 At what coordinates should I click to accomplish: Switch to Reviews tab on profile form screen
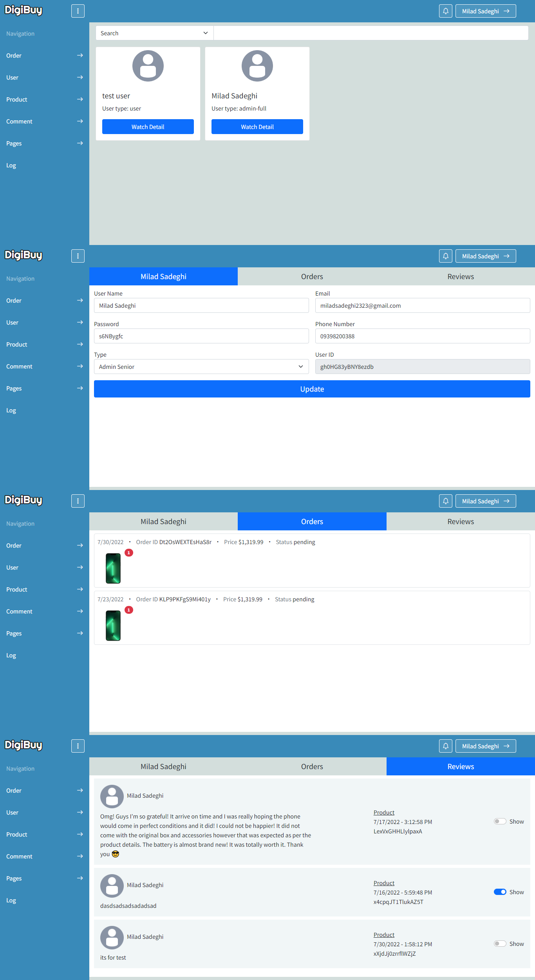tap(461, 276)
